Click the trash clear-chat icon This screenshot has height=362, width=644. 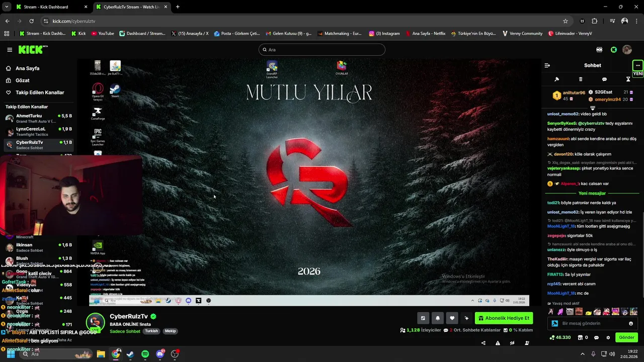coord(581,79)
